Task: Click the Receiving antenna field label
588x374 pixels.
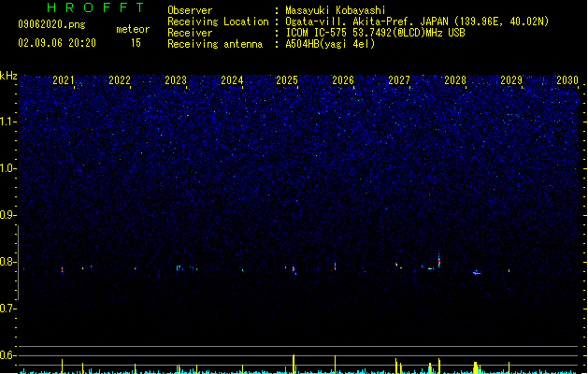Action: tap(215, 44)
